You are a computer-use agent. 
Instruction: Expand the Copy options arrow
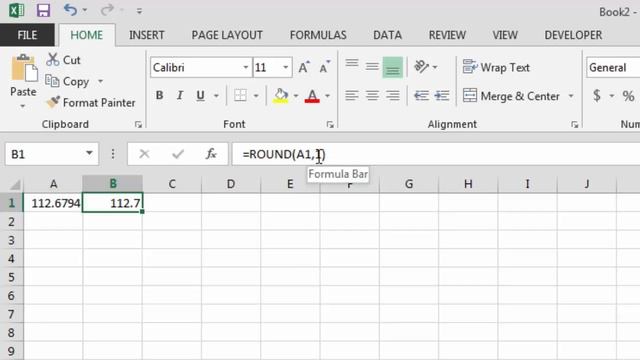[100, 81]
